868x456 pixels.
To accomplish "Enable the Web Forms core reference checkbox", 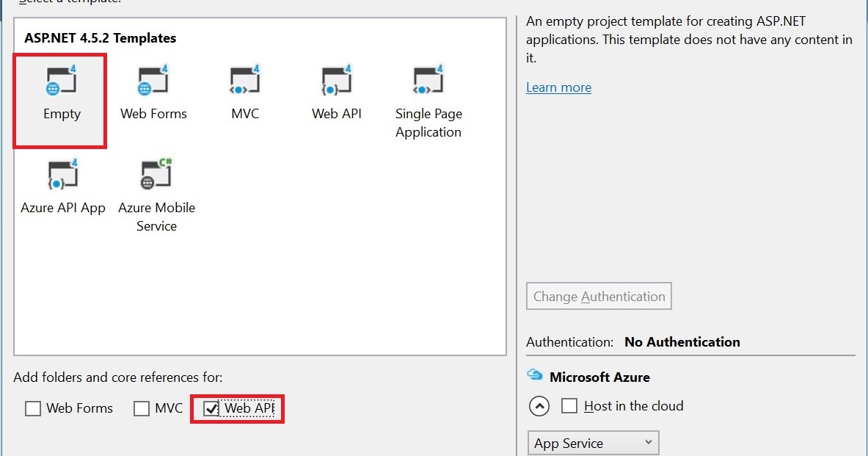I will click(33, 408).
